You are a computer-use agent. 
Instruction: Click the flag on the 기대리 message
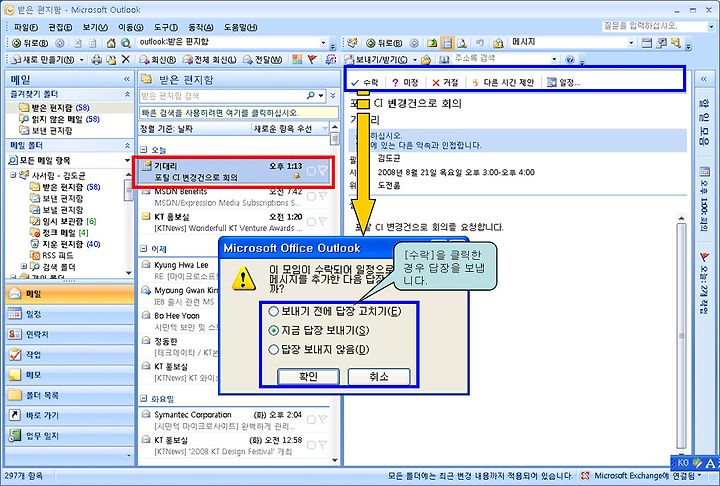[323, 171]
